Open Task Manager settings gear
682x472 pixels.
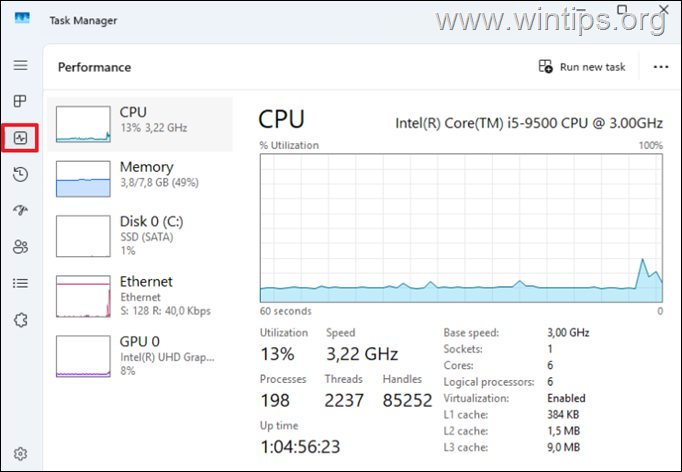pos(20,454)
